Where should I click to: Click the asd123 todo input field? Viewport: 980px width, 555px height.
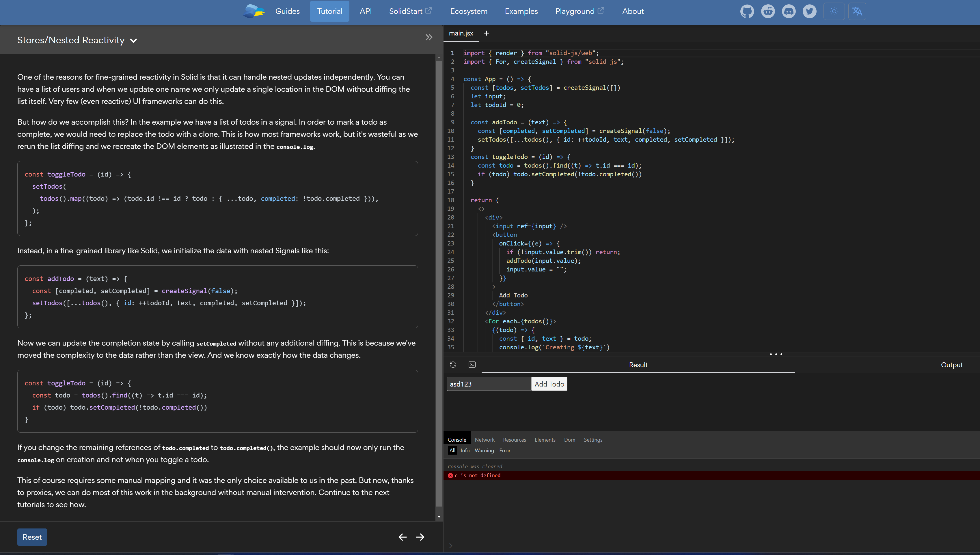click(x=489, y=384)
